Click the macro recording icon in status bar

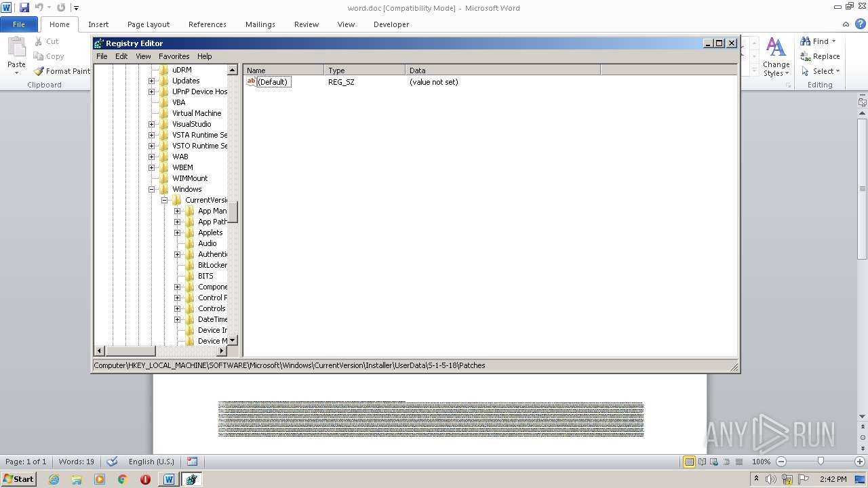(192, 462)
